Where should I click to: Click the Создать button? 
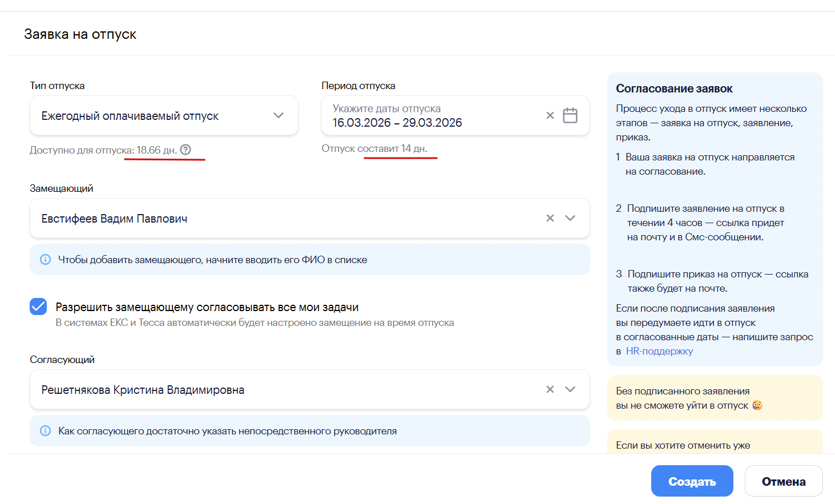point(692,481)
